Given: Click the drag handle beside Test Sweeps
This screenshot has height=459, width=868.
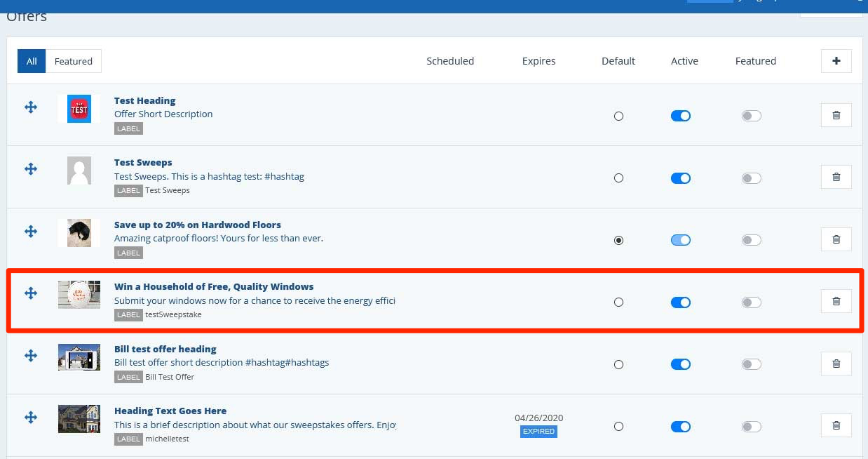Looking at the screenshot, I should [31, 169].
